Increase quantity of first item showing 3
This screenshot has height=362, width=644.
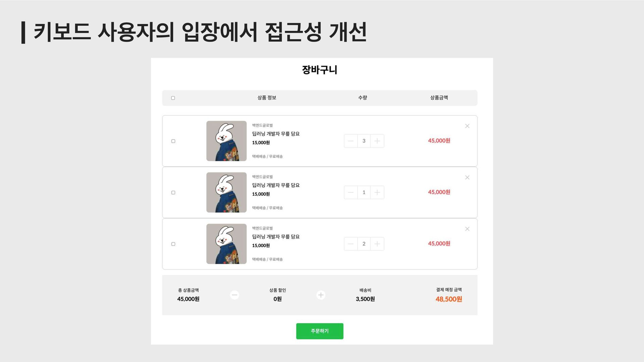(x=377, y=141)
